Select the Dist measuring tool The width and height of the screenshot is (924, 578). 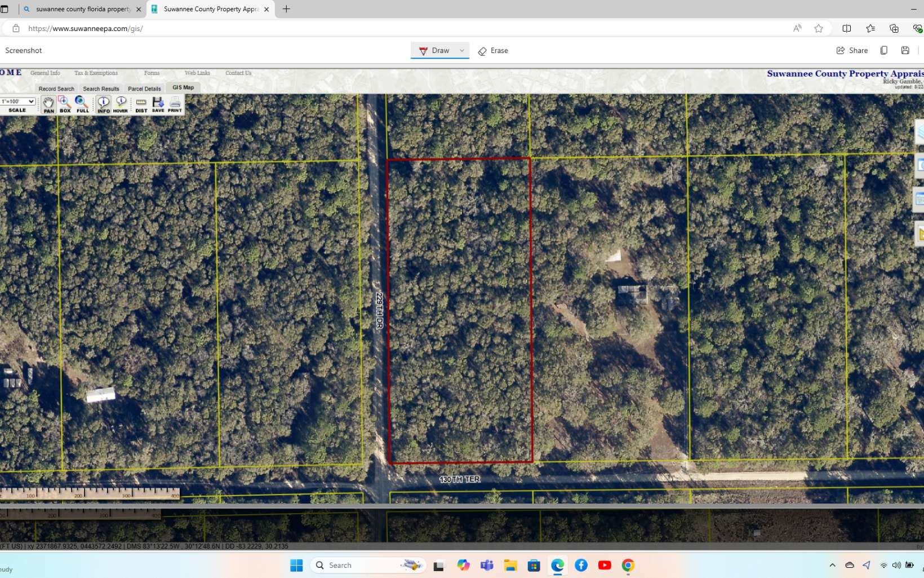coord(141,104)
